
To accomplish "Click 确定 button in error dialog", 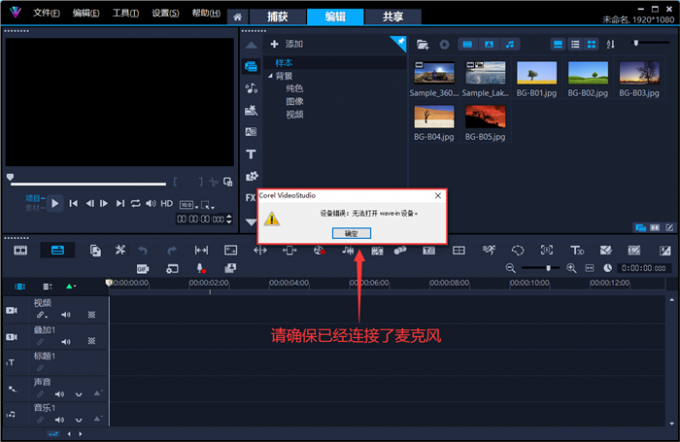I will pyautogui.click(x=351, y=233).
